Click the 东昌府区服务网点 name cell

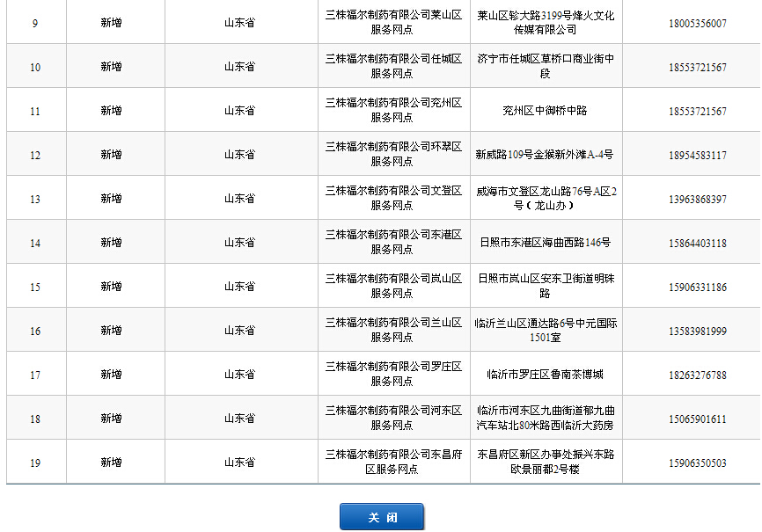click(x=393, y=462)
